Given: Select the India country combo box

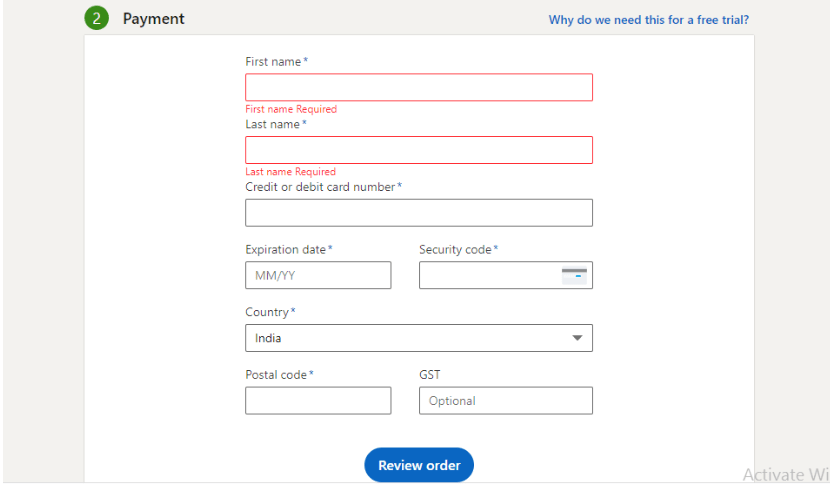Looking at the screenshot, I should 419,338.
